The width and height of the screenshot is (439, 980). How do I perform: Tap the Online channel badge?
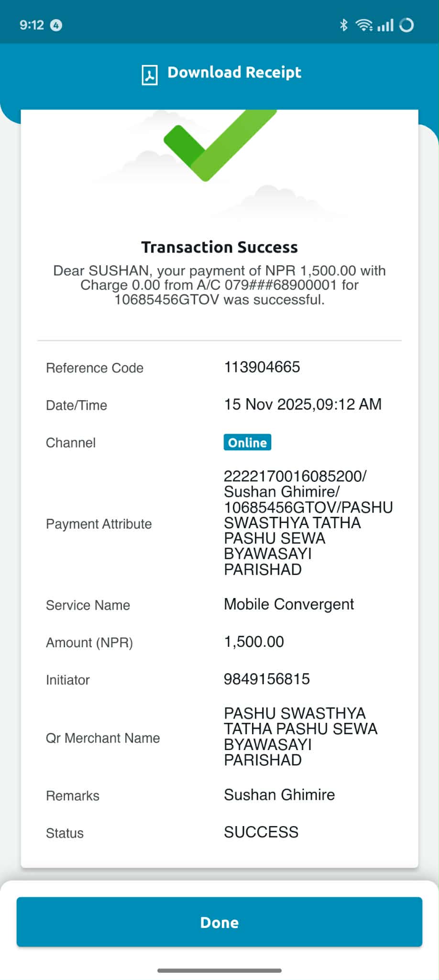point(247,442)
